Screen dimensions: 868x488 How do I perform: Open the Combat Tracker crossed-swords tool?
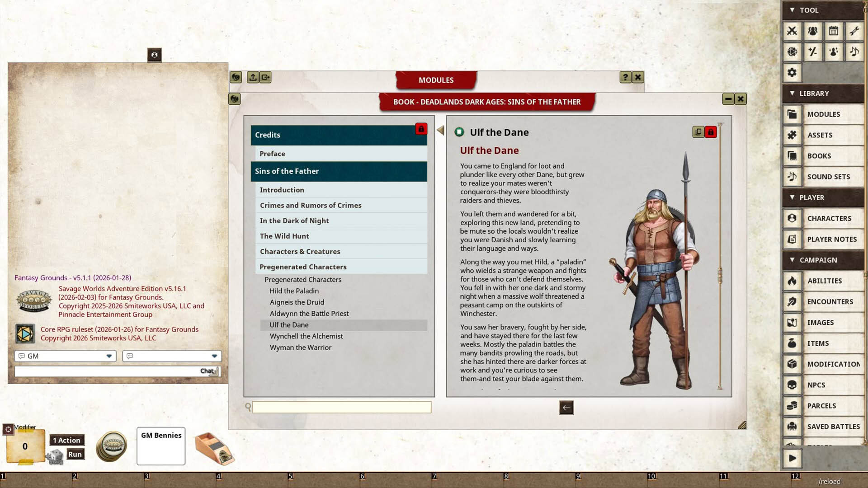point(793,31)
